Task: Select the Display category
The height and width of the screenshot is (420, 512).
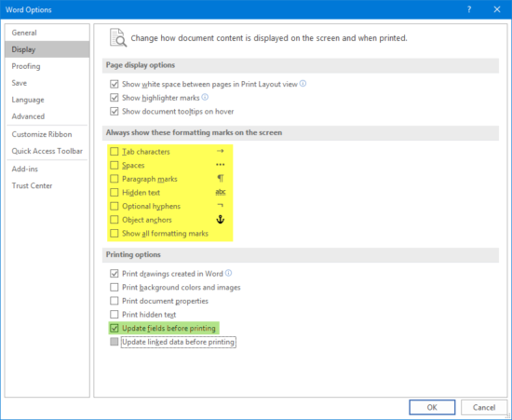Action: click(47, 49)
